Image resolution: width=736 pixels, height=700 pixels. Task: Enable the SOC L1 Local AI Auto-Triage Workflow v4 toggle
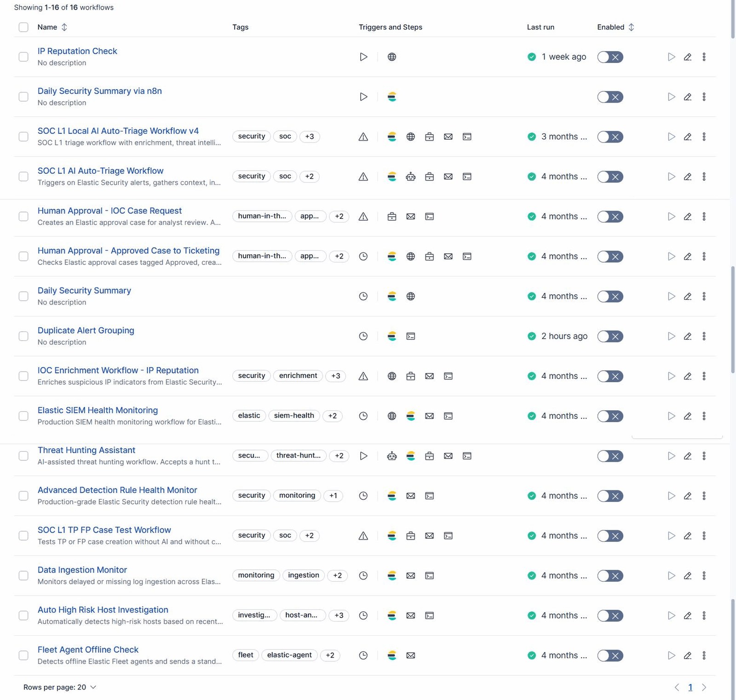pyautogui.click(x=610, y=137)
